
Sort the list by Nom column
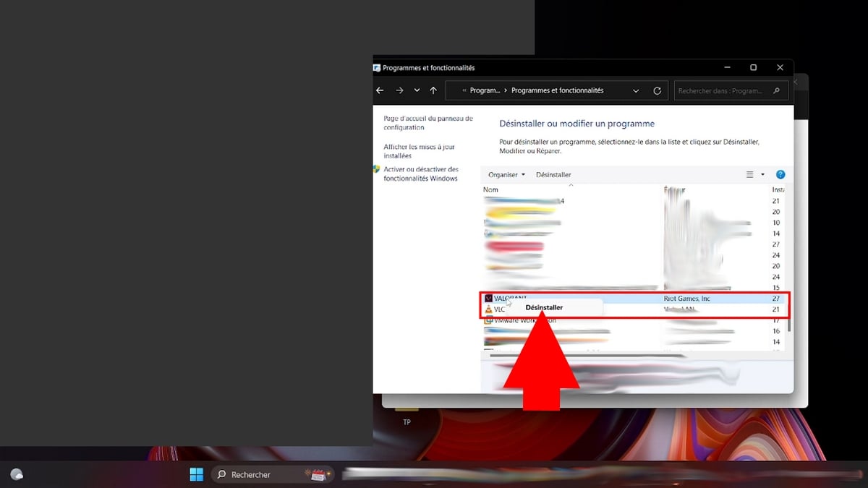[491, 190]
